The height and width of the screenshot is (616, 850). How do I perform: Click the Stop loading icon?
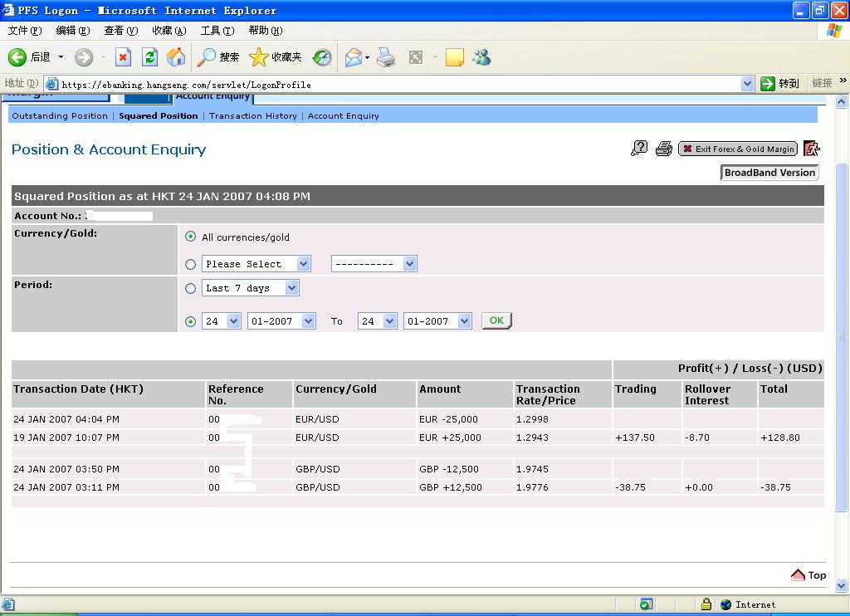point(123,56)
